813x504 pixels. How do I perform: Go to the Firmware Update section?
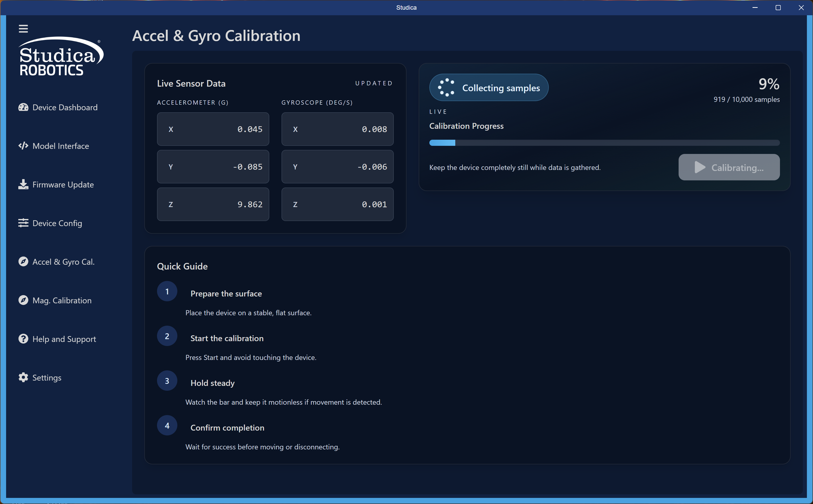tap(63, 185)
